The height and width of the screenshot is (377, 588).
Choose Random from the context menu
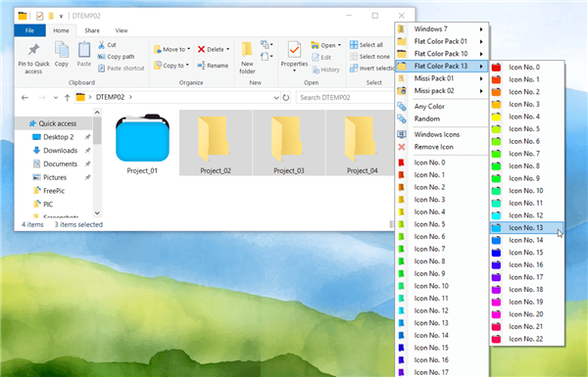(x=442, y=118)
